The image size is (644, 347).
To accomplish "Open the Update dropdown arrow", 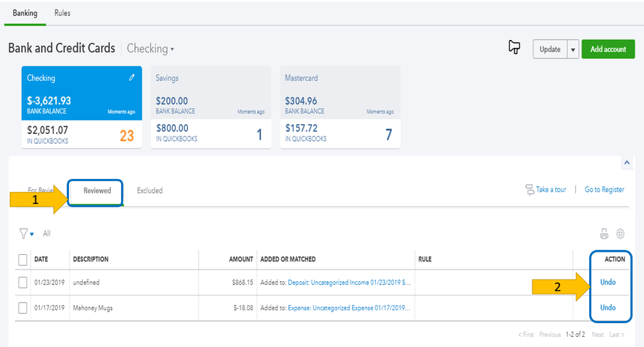I will [573, 49].
